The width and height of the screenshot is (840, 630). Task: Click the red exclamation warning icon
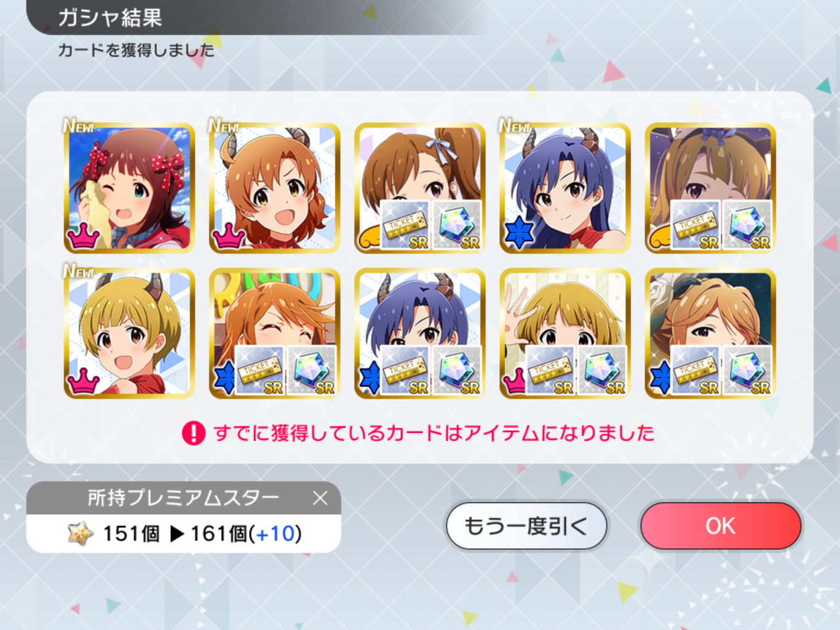(194, 433)
